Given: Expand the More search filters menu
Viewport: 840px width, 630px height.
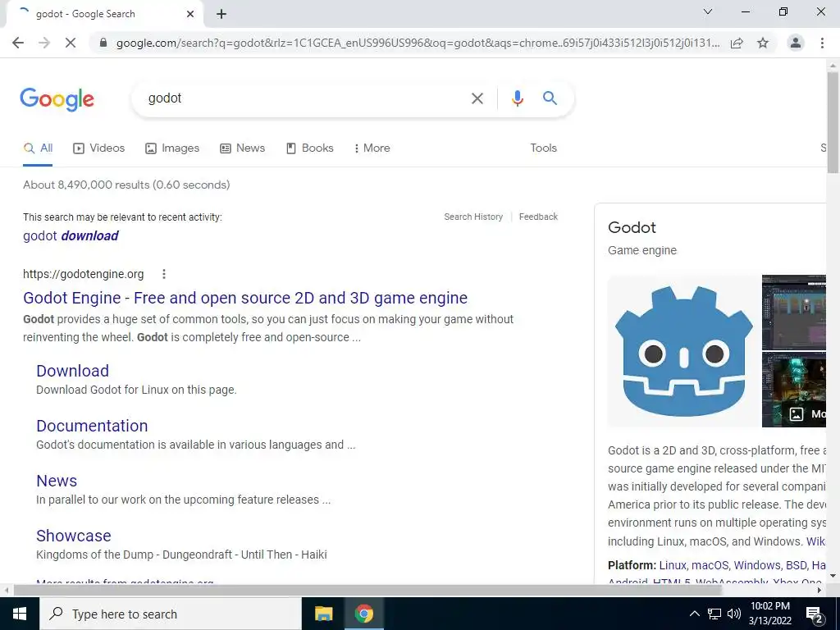Looking at the screenshot, I should point(372,148).
